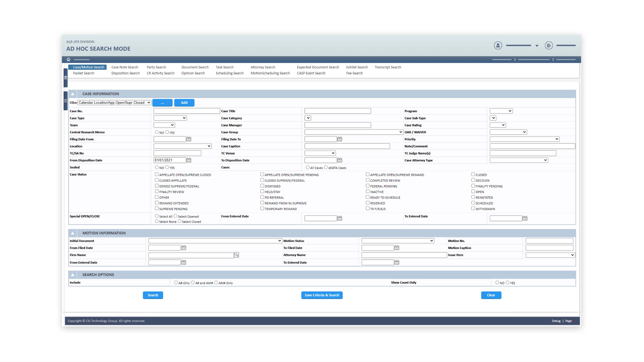Screen dimensions: 644x362
Task: Click the blue Search button
Action: point(153,295)
